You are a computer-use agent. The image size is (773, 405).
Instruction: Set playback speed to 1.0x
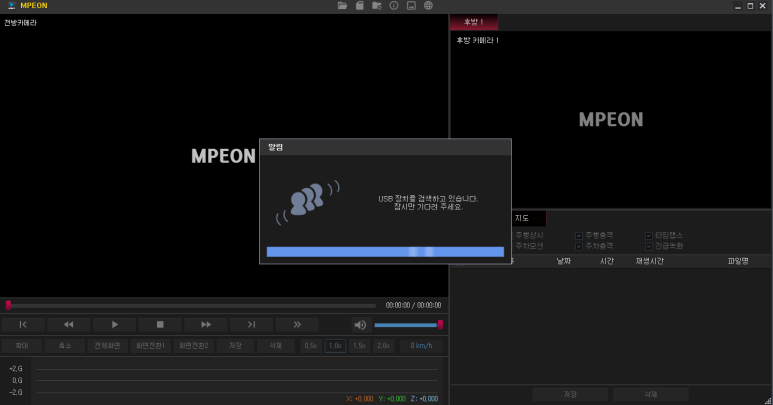pos(335,345)
